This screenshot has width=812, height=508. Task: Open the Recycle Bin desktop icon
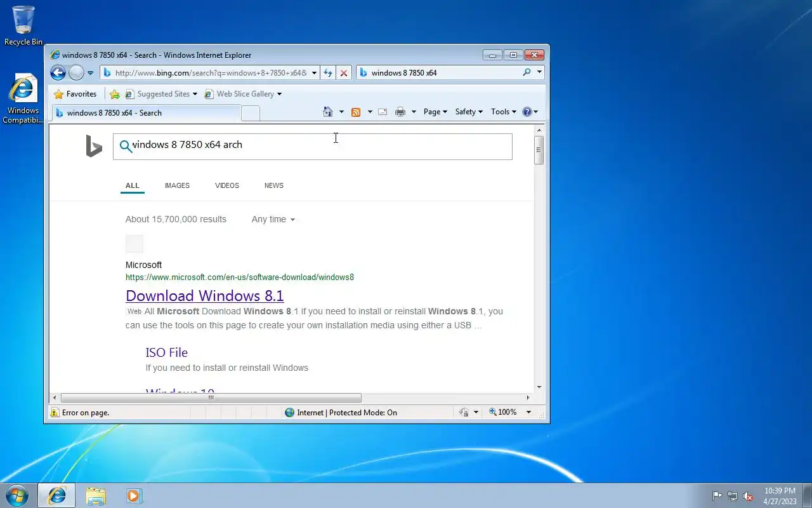23,25
